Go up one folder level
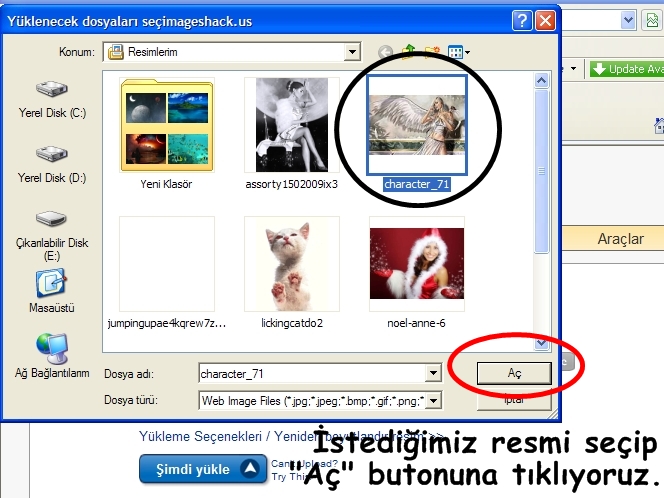Image resolution: width=664 pixels, height=498 pixels. point(409,52)
